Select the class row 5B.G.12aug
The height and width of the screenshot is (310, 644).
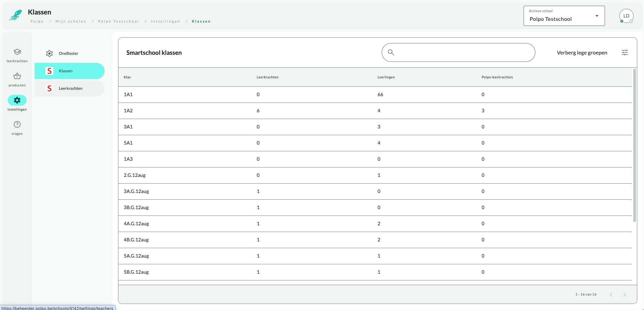(x=375, y=272)
